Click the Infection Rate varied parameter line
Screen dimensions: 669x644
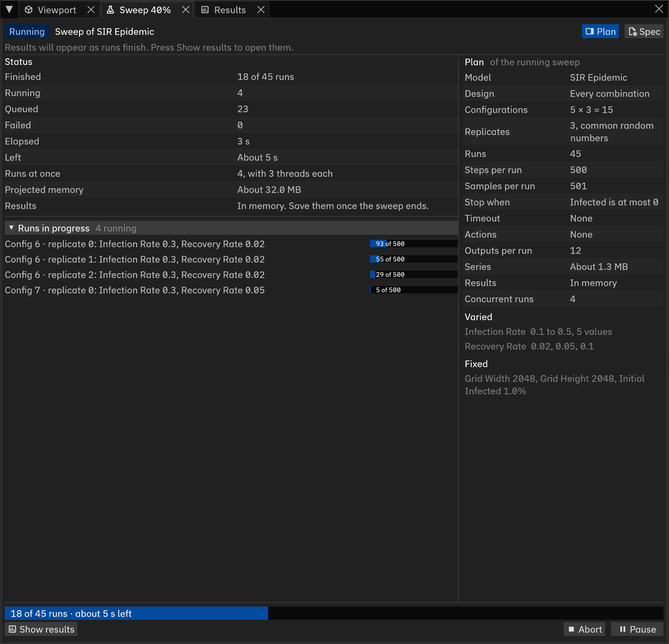pyautogui.click(x=538, y=332)
